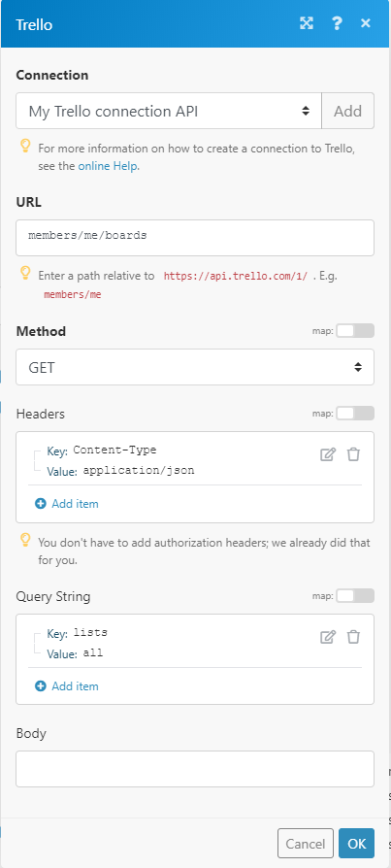
Task: Delete the Content-Type header item
Action: point(353,454)
